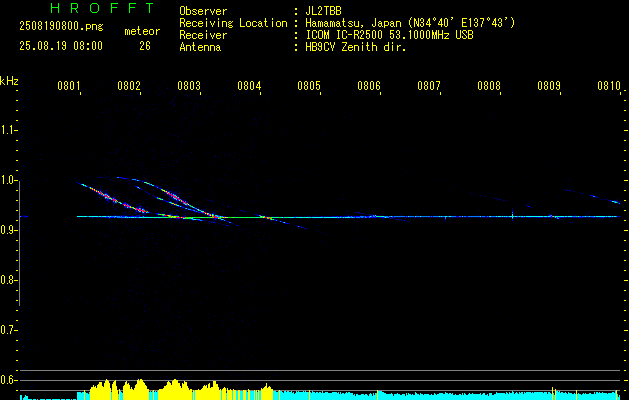Click the 0.7 kHz axis label
The height and width of the screenshot is (400, 629).
click(8, 330)
